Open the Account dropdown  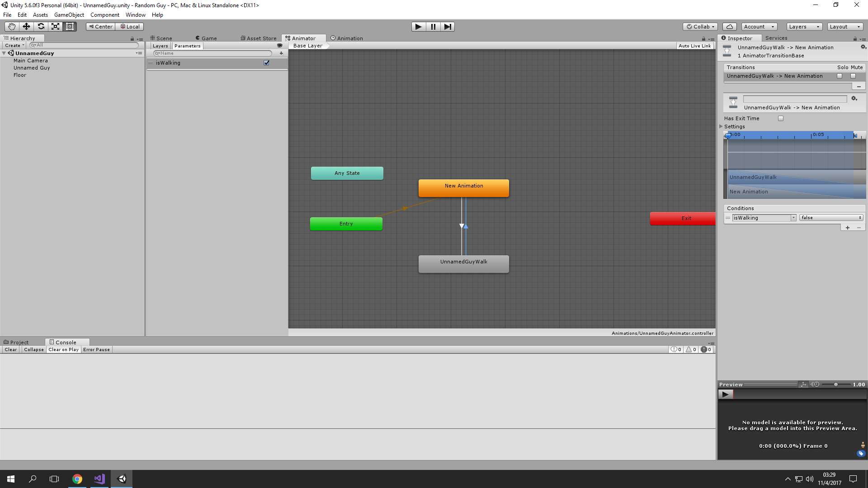point(759,27)
